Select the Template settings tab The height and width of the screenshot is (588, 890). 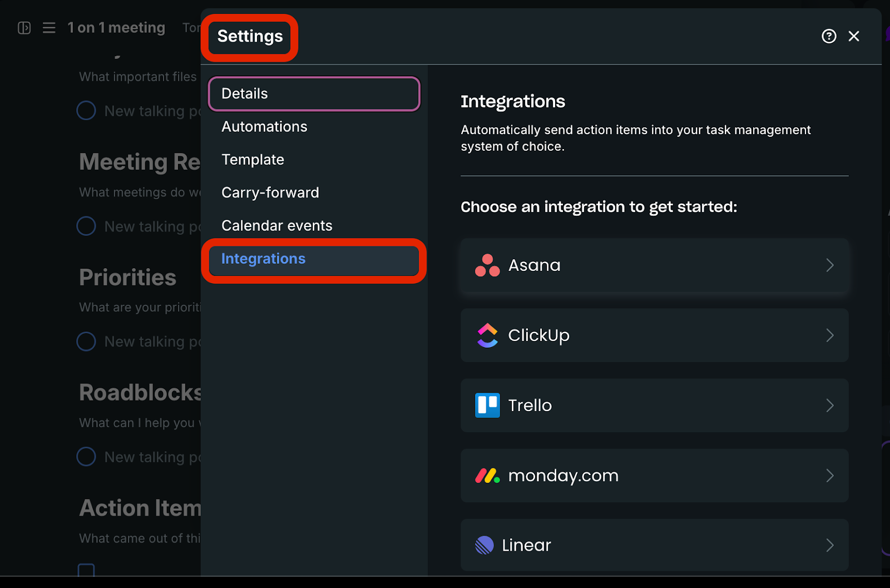253,160
